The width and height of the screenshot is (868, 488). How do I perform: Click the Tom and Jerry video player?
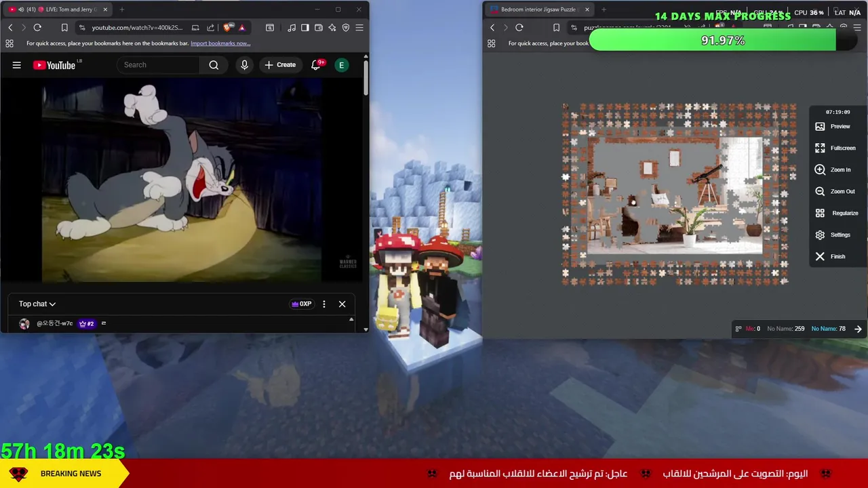pyautogui.click(x=182, y=180)
